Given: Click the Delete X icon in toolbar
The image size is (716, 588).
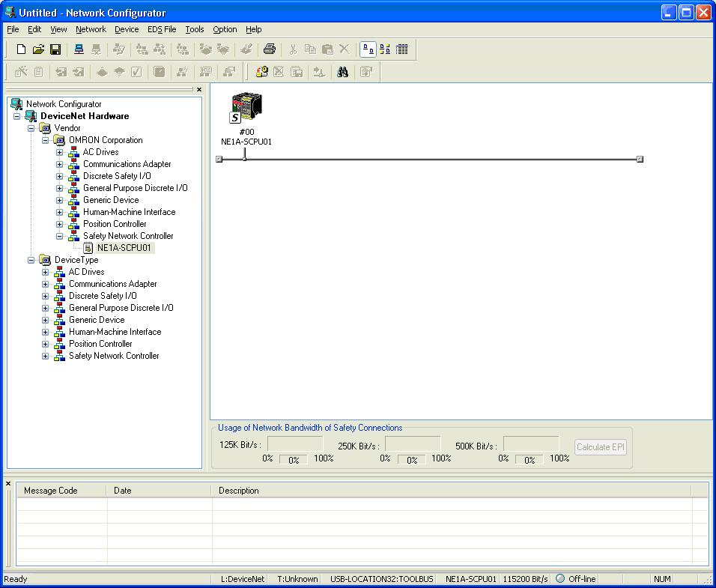Looking at the screenshot, I should (x=345, y=49).
